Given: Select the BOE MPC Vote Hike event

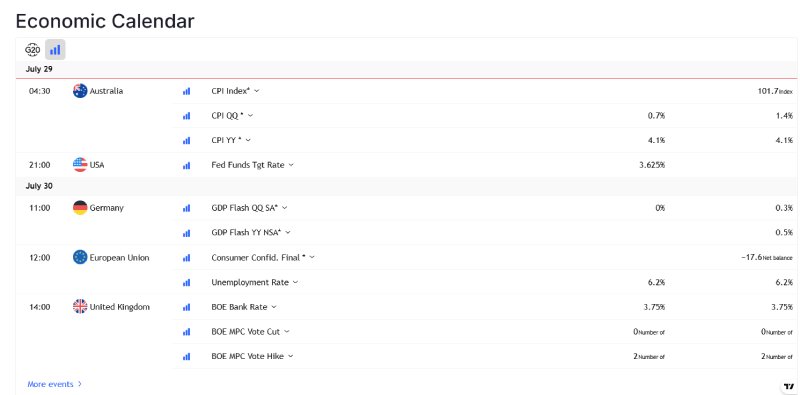Looking at the screenshot, I should point(249,356).
